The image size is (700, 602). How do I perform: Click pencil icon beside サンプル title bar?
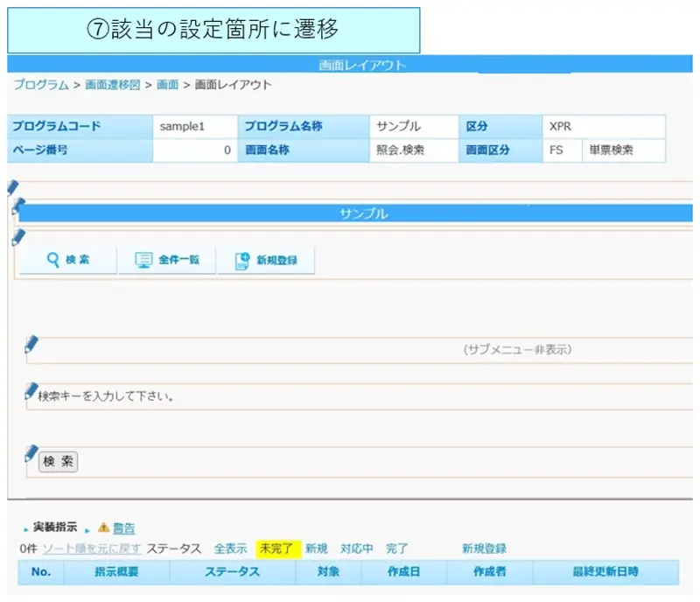(x=18, y=206)
